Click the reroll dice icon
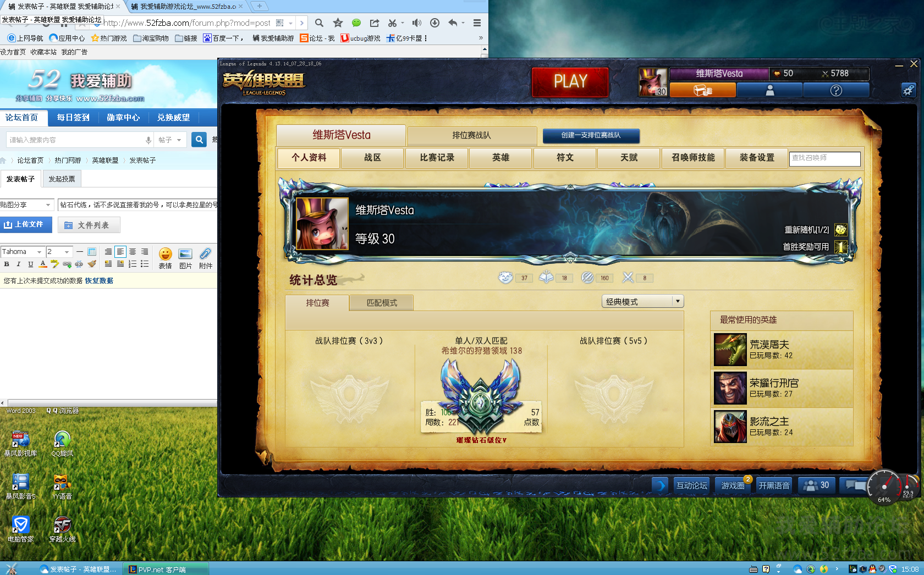Viewport: 924px width, 575px height. [840, 230]
